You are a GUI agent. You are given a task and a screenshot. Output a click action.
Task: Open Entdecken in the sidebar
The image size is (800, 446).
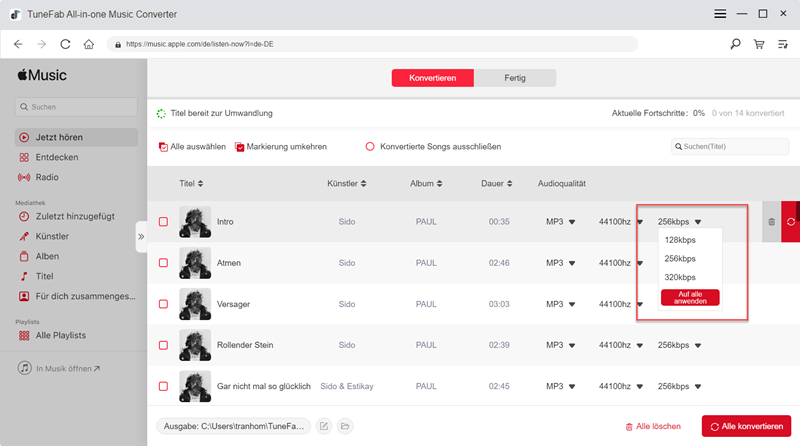[x=56, y=157]
